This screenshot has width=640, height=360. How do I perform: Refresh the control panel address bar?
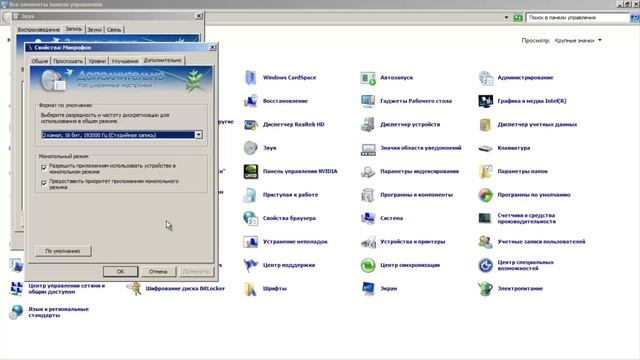[x=518, y=18]
